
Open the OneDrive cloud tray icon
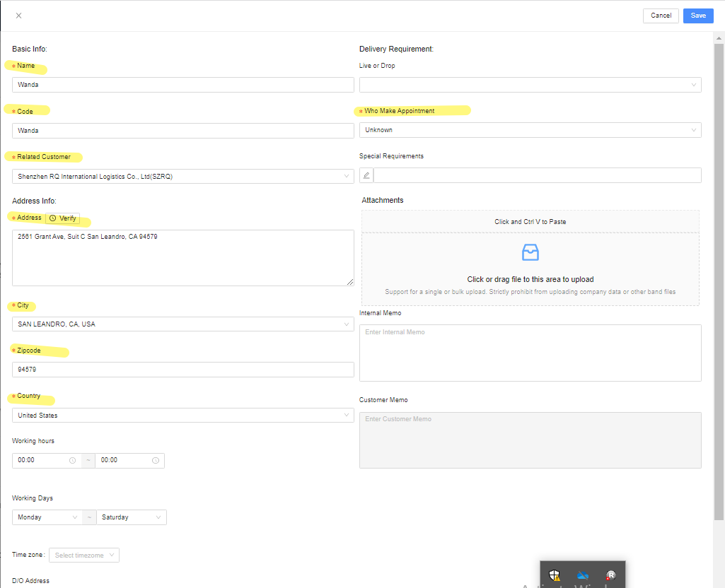(582, 575)
